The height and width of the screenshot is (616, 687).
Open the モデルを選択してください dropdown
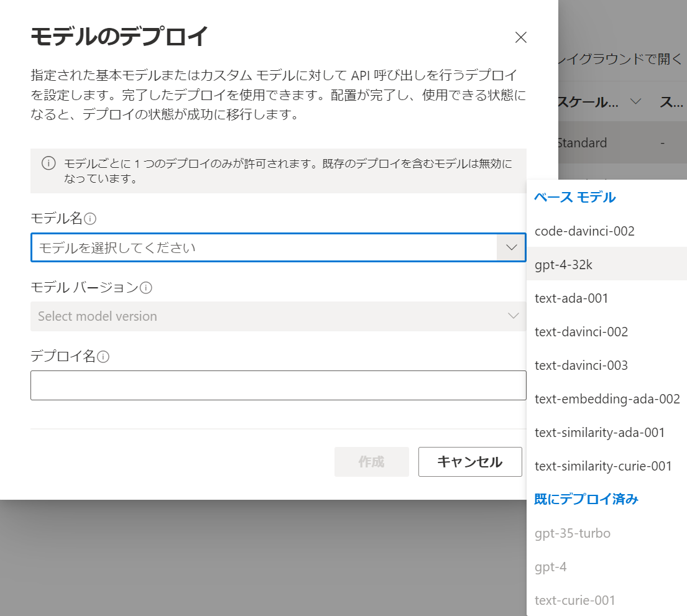[x=278, y=247]
